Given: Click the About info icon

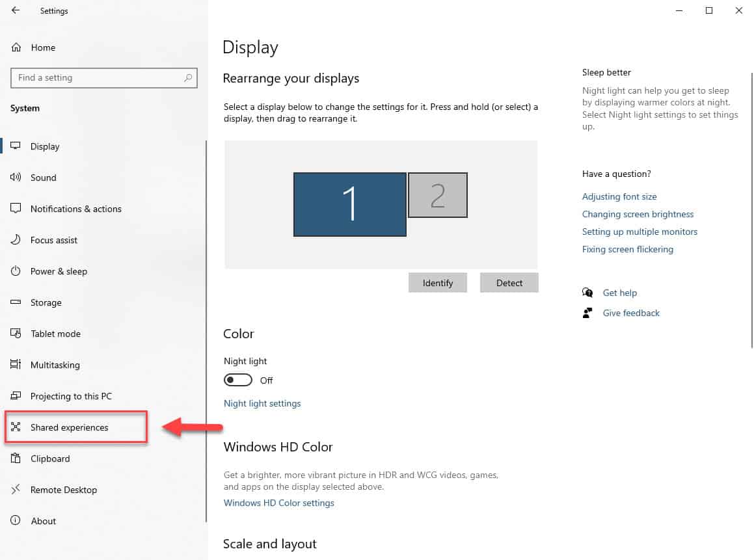Looking at the screenshot, I should pyautogui.click(x=16, y=520).
